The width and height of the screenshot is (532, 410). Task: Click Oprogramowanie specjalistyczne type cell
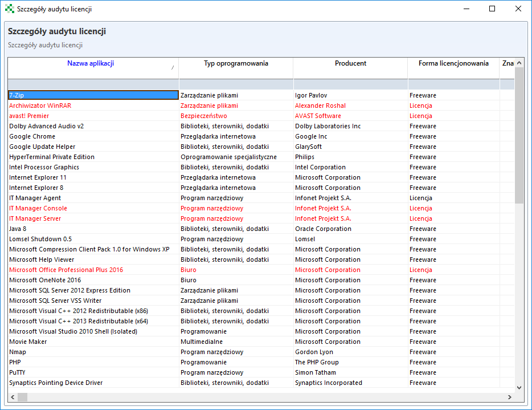[x=236, y=157]
